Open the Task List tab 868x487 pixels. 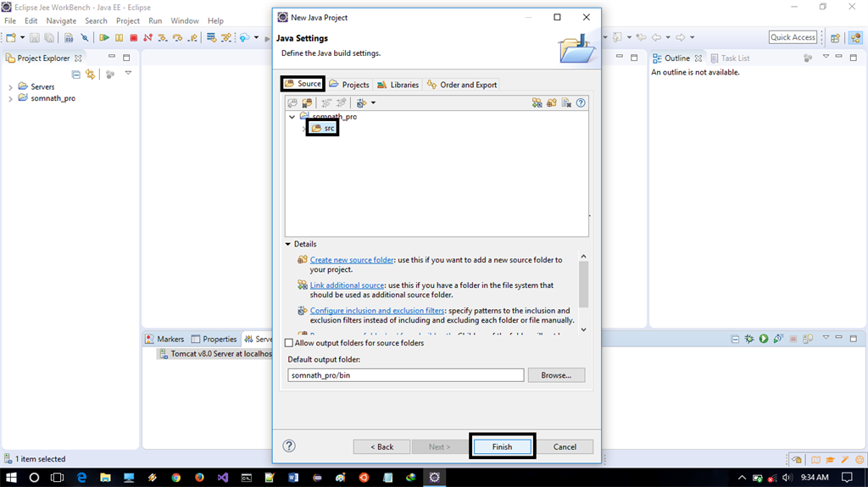pyautogui.click(x=730, y=58)
